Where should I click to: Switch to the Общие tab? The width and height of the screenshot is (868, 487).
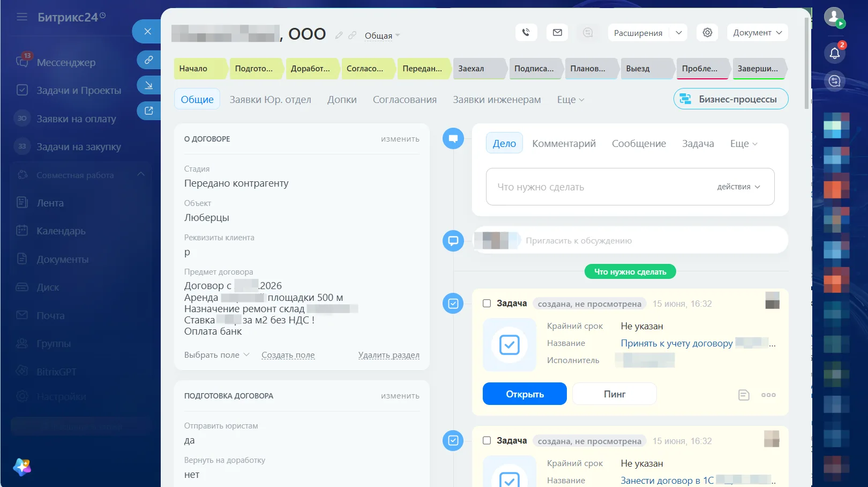[x=197, y=99]
